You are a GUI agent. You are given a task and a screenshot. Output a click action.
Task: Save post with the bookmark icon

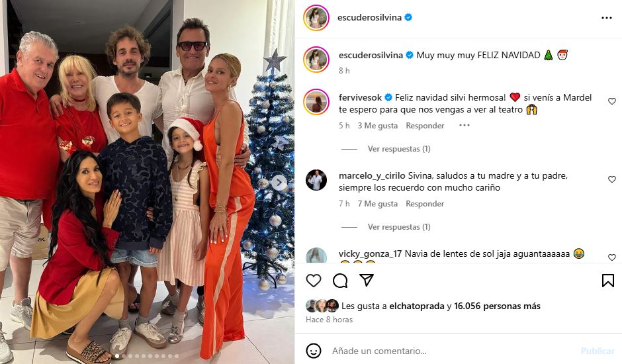[x=607, y=281]
